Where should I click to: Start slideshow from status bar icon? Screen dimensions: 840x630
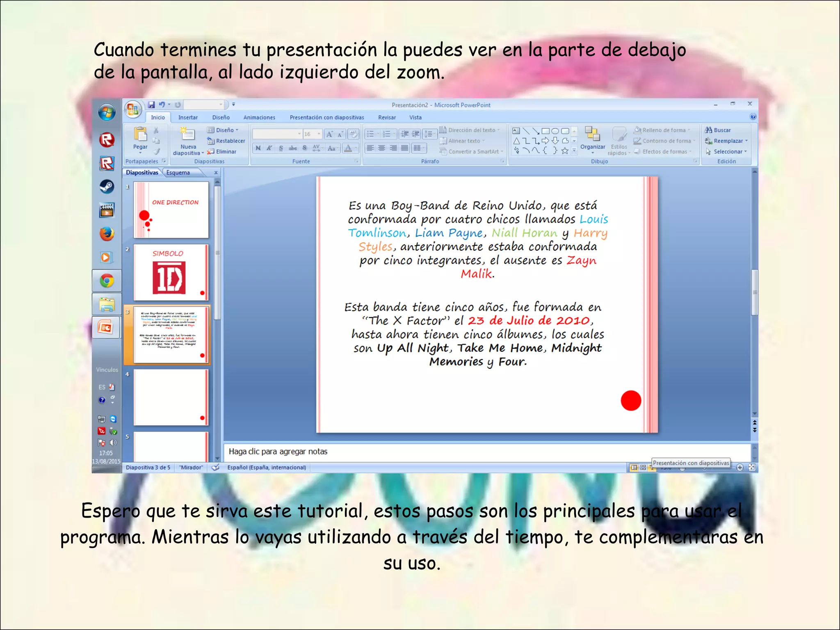click(x=652, y=468)
